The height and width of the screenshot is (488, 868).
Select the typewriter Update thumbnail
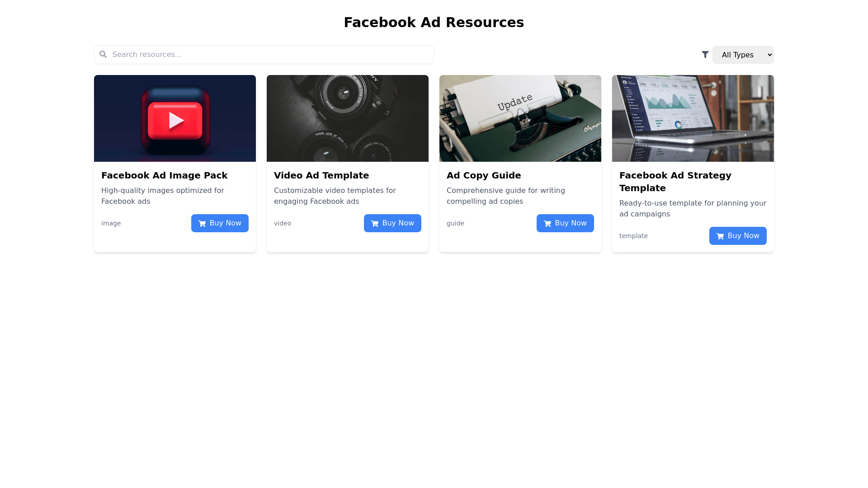tap(520, 118)
